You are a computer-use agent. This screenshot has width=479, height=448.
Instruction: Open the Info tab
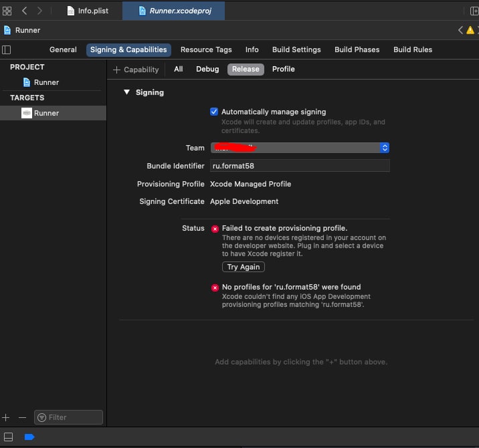[x=252, y=49]
